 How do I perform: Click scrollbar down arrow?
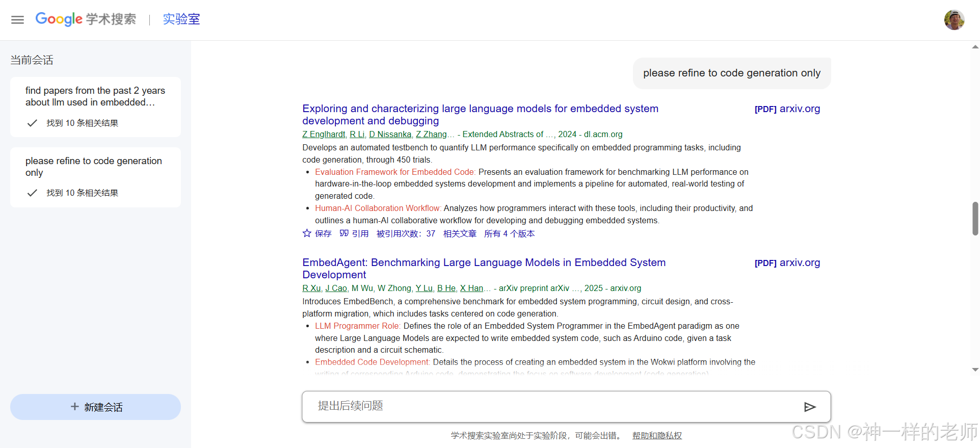click(x=975, y=370)
